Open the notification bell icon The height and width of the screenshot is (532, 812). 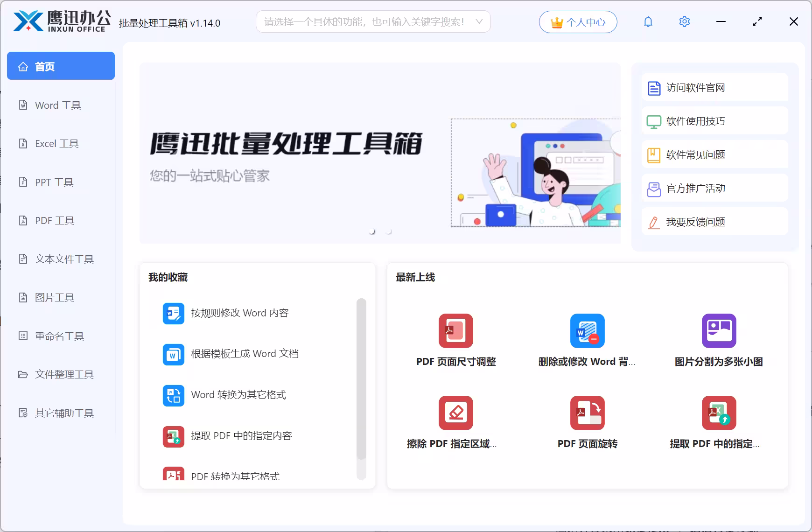648,21
